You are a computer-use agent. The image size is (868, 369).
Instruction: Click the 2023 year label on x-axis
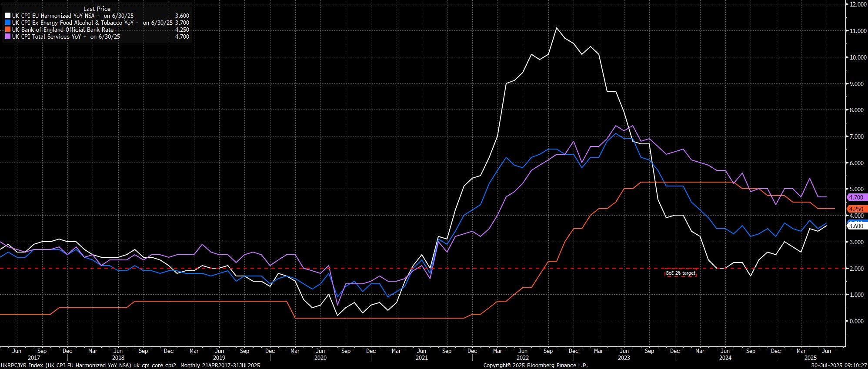[624, 358]
